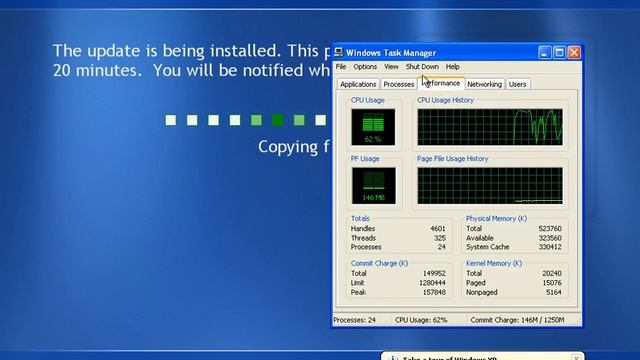Switch to the Applications tab
This screenshot has height=360, width=640.
click(x=358, y=84)
